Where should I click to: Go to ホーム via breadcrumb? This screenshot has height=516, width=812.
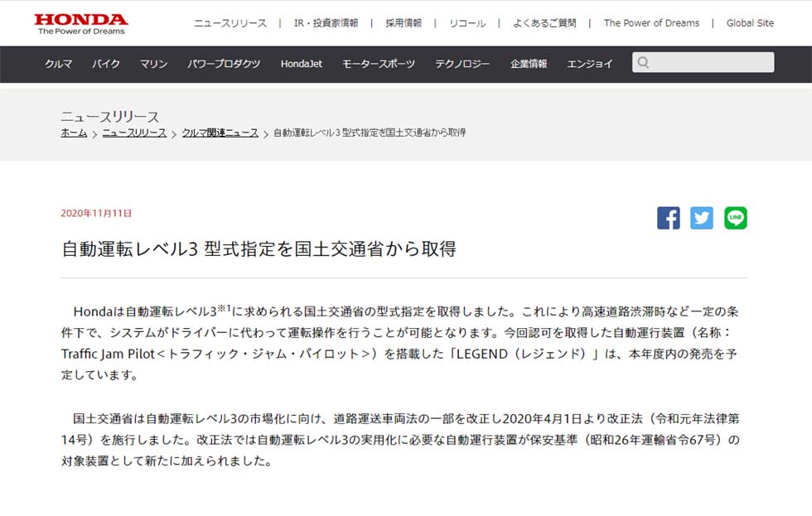[x=74, y=133]
